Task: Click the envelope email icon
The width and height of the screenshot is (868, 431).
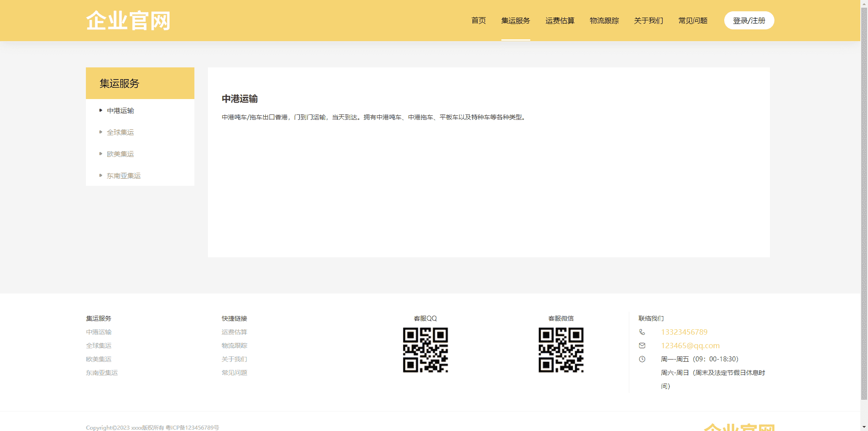Action: click(642, 346)
